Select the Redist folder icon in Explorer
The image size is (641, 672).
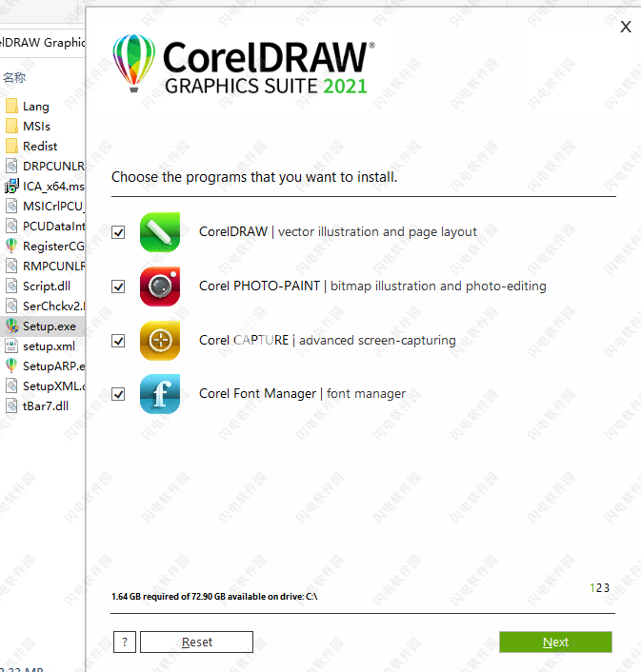point(11,147)
